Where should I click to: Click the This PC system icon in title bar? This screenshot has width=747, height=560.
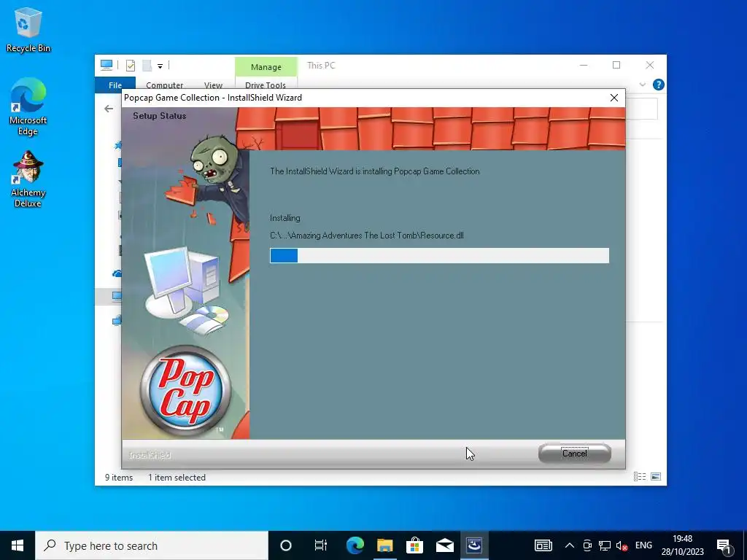pyautogui.click(x=107, y=65)
